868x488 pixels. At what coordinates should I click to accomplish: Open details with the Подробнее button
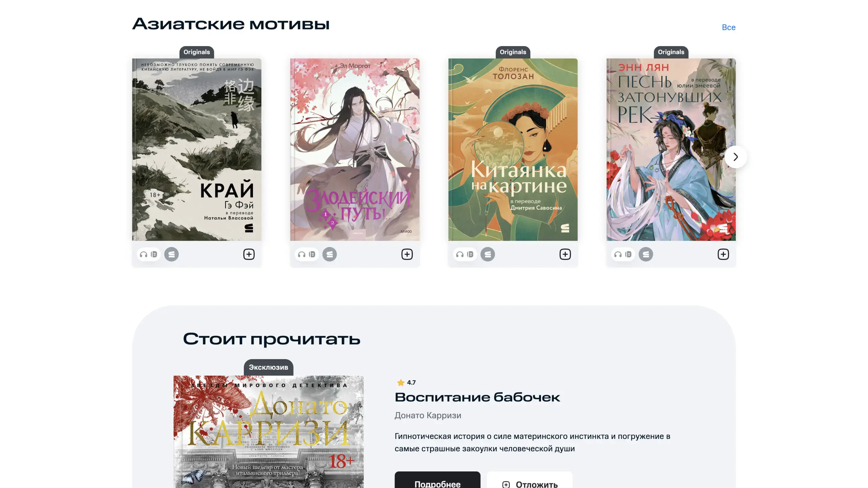point(437,481)
